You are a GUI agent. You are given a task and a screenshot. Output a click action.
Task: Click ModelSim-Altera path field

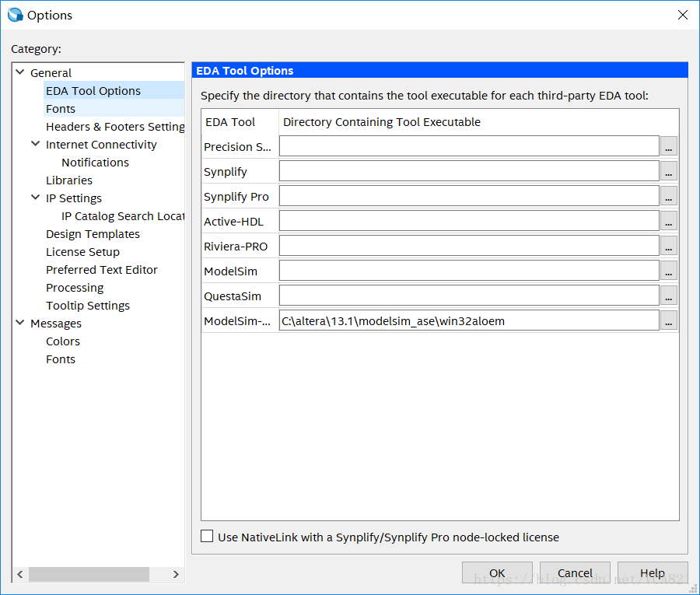coord(469,321)
